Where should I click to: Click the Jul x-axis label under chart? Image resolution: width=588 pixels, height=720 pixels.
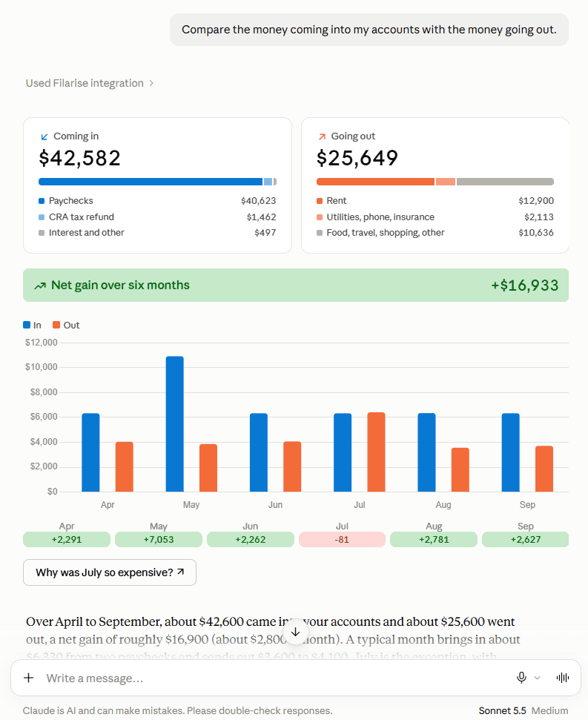pos(360,505)
